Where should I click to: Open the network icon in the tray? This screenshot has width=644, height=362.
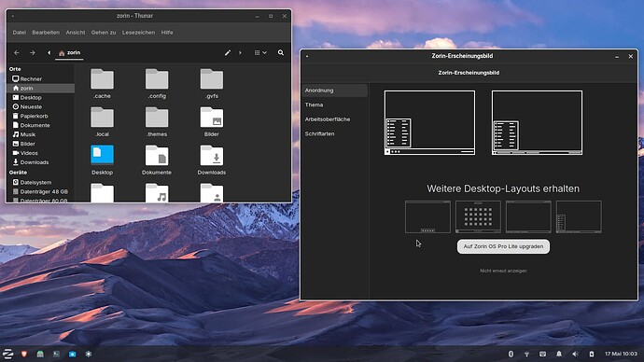pyautogui.click(x=526, y=354)
